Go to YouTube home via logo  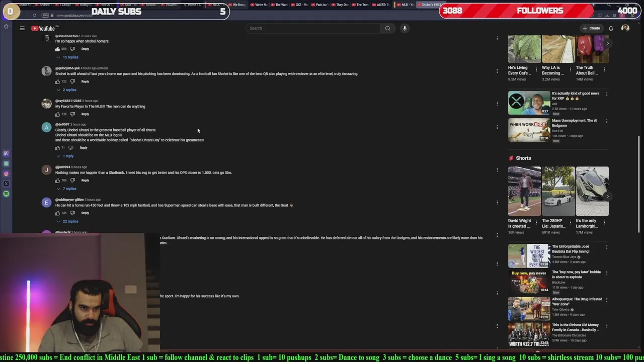pyautogui.click(x=43, y=28)
